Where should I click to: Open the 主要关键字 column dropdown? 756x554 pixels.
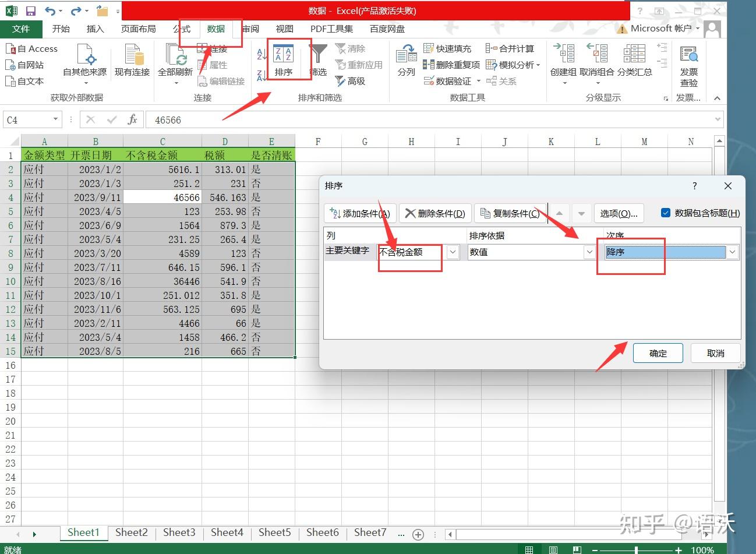click(x=453, y=252)
